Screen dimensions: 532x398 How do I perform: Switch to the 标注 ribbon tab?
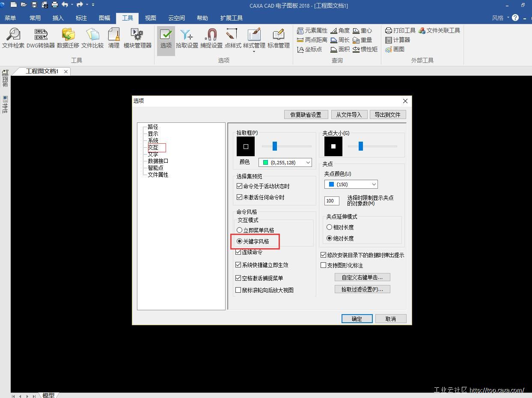(81, 18)
